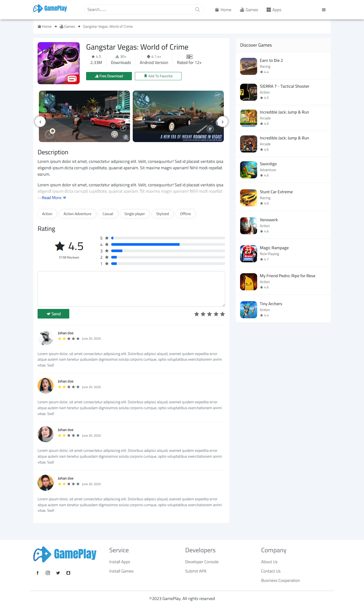Focus the review comment text area
Image resolution: width=364 pixels, height=608 pixels.
(131, 289)
